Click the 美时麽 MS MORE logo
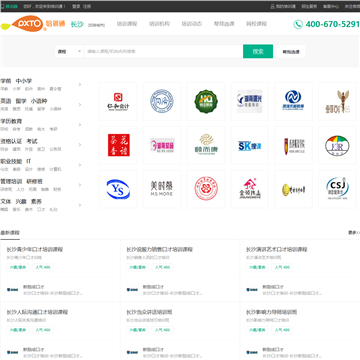Screen dimensions: 360x360 coord(162,189)
